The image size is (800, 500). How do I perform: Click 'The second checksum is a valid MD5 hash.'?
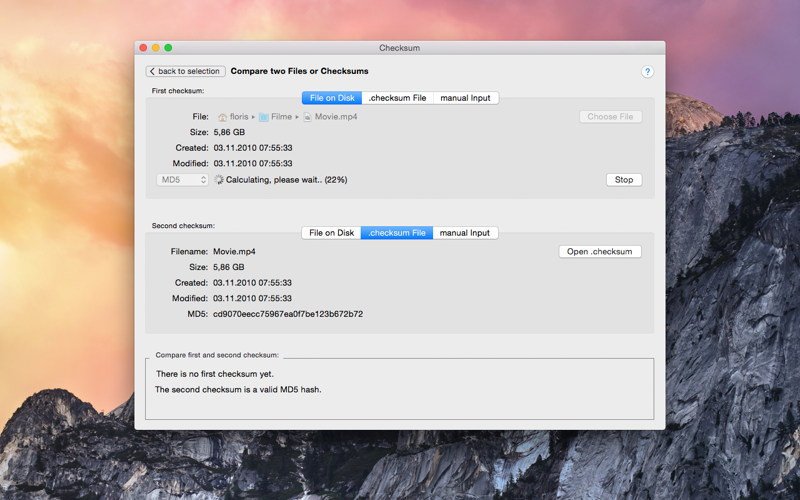pos(238,389)
